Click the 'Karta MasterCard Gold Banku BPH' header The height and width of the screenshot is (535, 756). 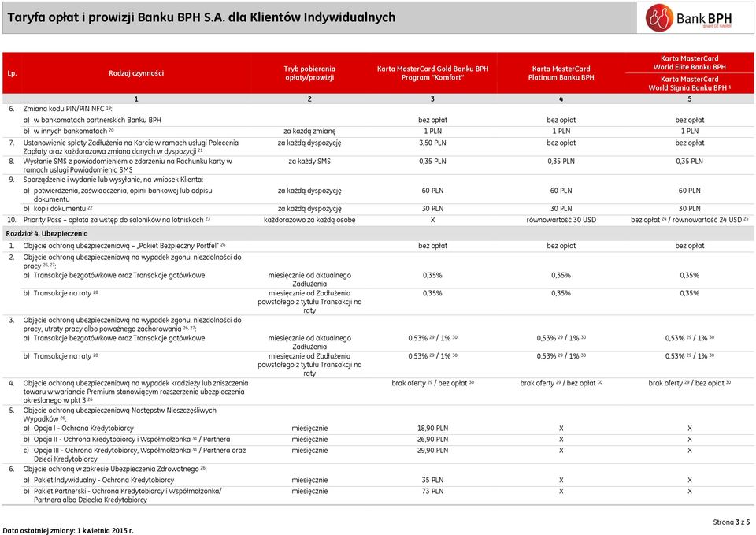(432, 73)
